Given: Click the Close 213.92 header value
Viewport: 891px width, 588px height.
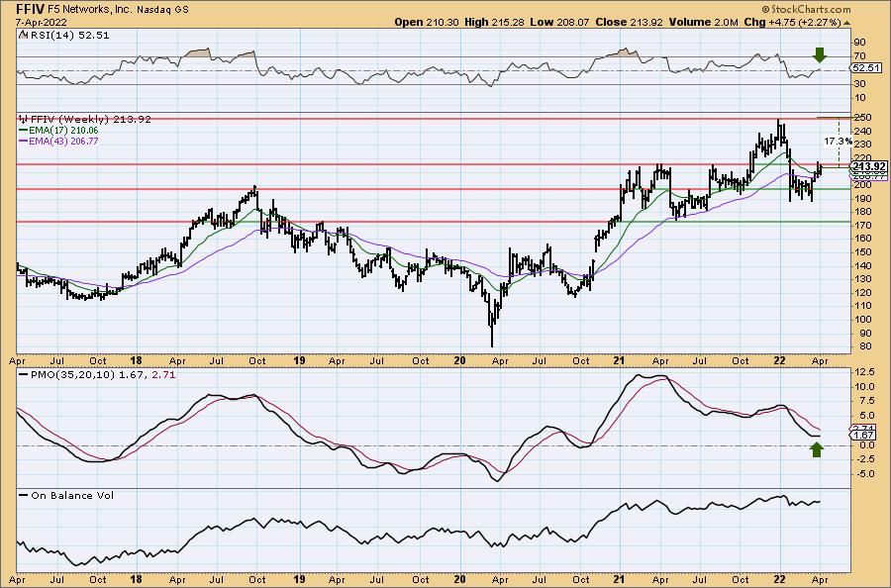Looking at the screenshot, I should click(x=629, y=22).
